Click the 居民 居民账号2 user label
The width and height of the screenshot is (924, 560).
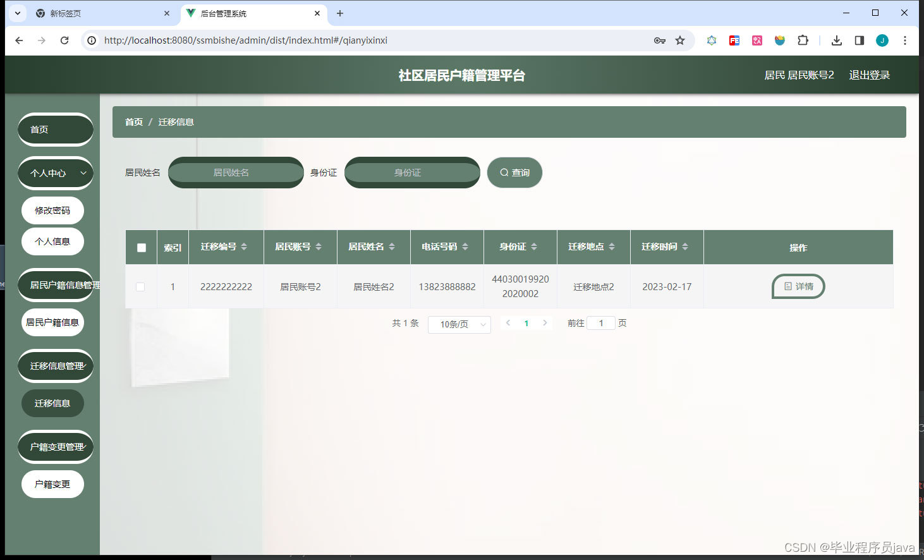coord(799,75)
